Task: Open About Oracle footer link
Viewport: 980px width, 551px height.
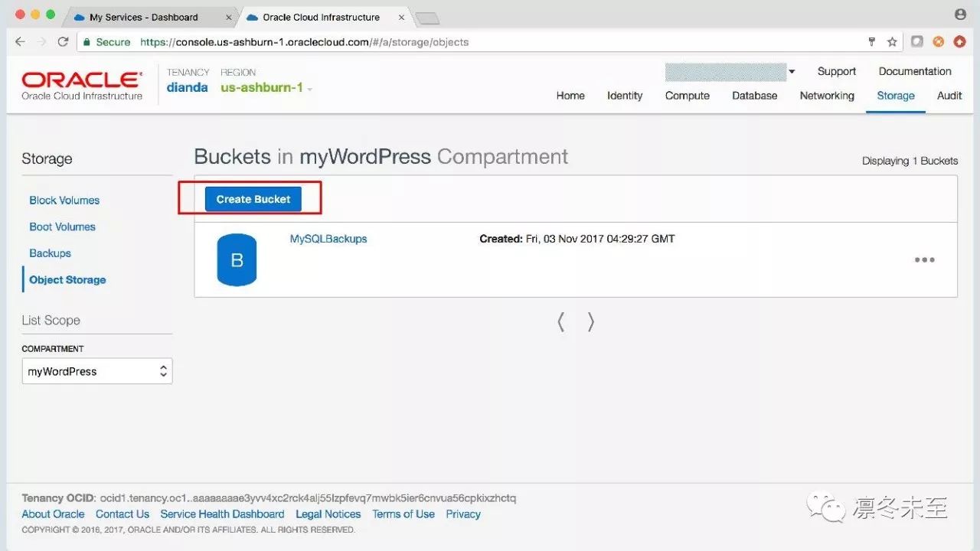Action: [53, 514]
